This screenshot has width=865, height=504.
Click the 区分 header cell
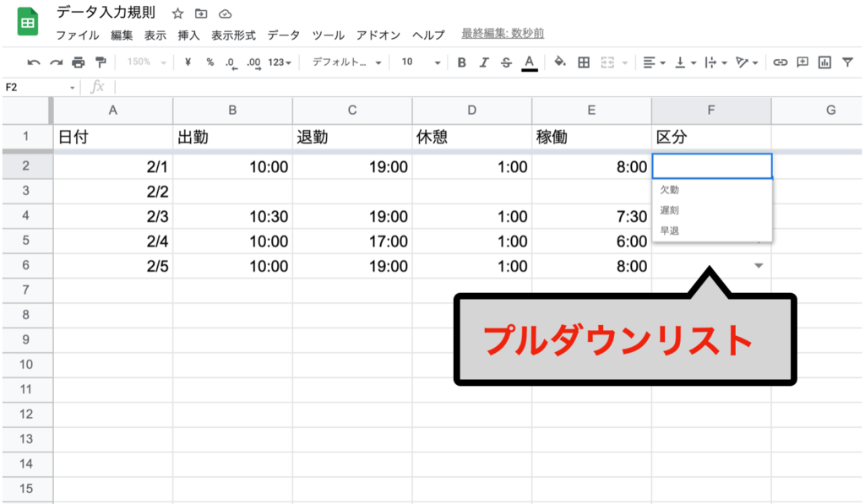(x=711, y=137)
